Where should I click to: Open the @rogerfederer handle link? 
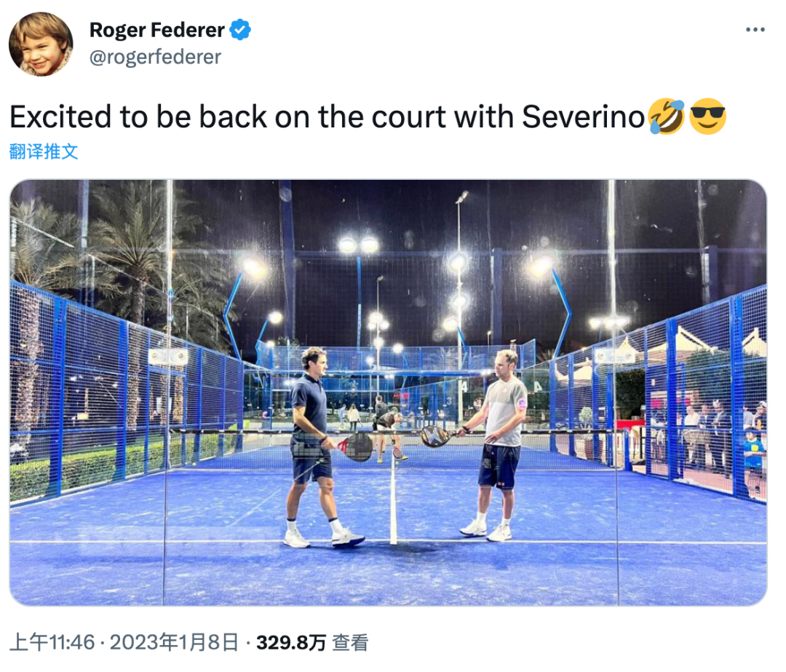pyautogui.click(x=155, y=58)
